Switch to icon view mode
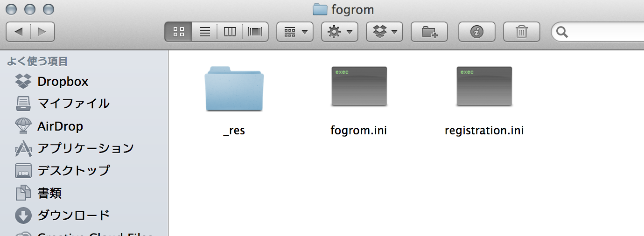The width and height of the screenshot is (644, 236). tap(179, 32)
